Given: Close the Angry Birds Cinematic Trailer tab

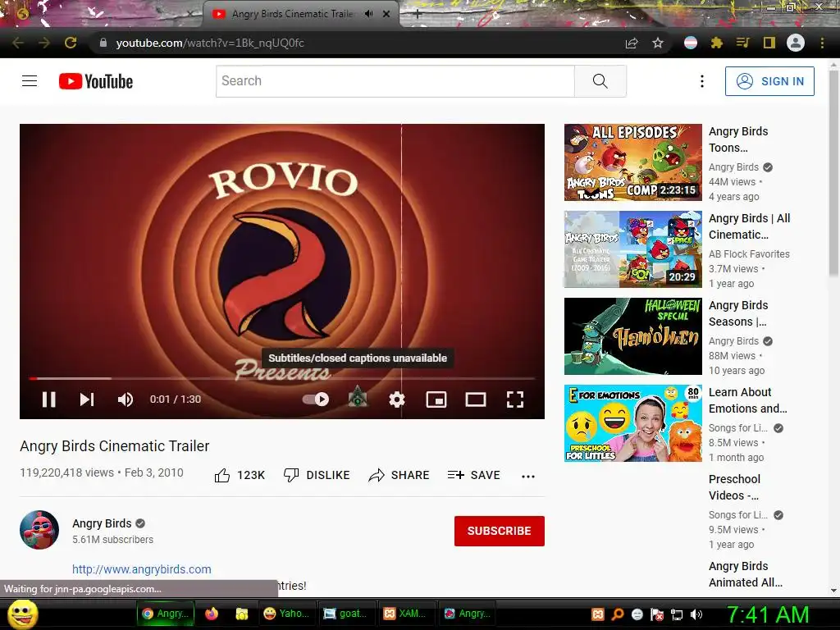Looking at the screenshot, I should coord(386,14).
